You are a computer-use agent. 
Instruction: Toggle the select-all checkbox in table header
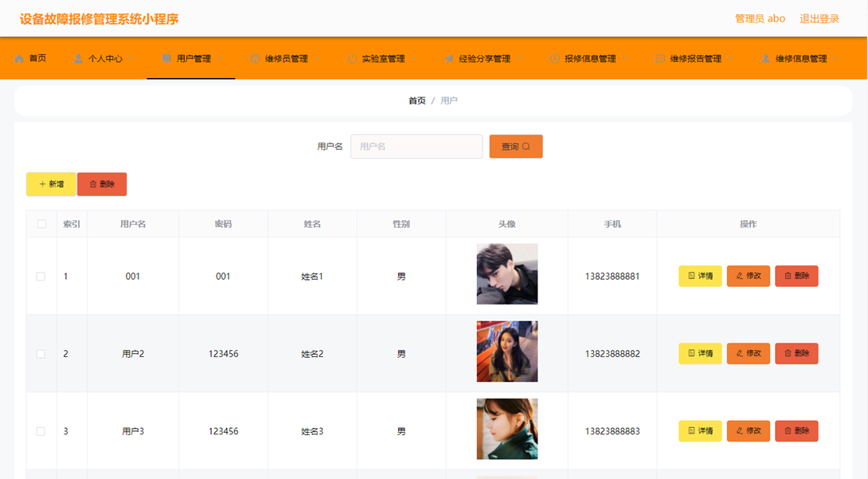click(41, 224)
